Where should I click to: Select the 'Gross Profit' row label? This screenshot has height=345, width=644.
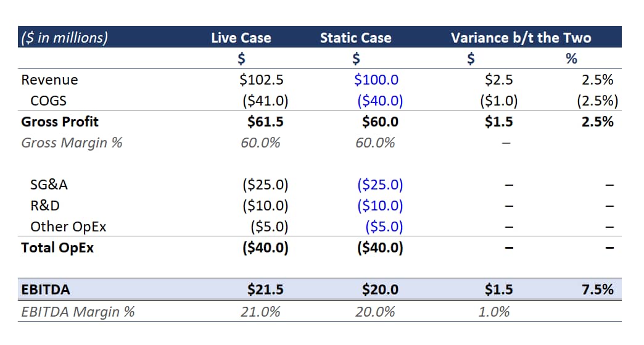point(60,122)
